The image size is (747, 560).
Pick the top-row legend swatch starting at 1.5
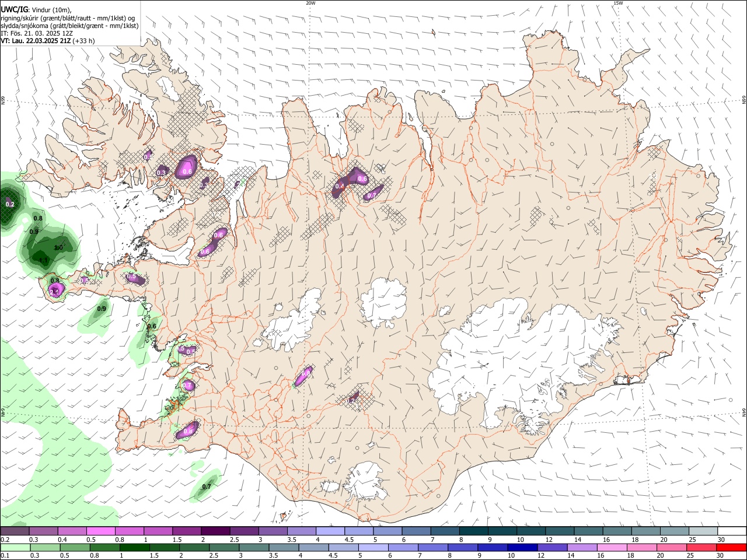pos(187,531)
